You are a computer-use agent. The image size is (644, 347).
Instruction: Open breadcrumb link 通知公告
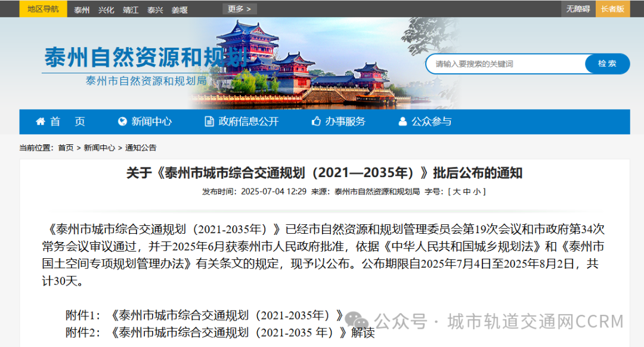pos(141,148)
